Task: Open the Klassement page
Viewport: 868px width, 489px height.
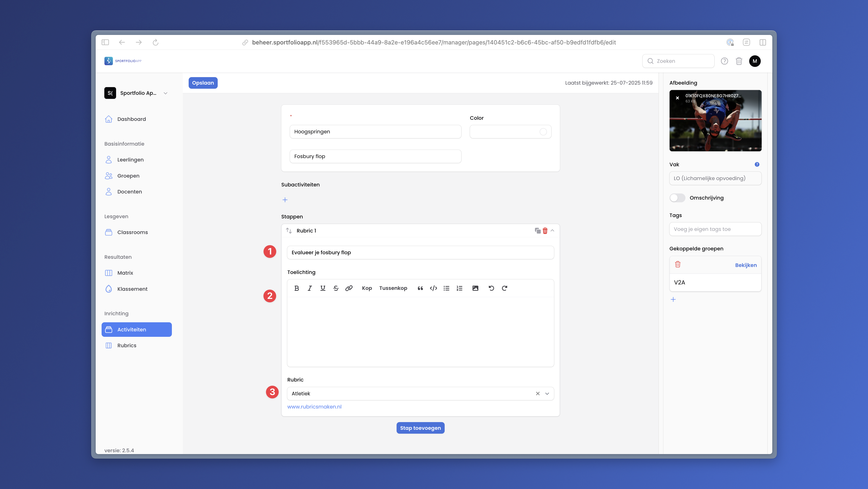Action: tap(132, 289)
